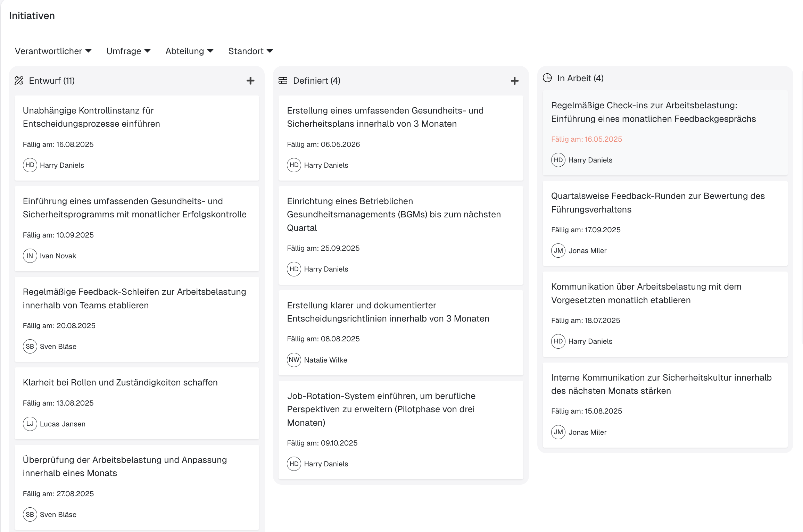Open the Abteilung dropdown
Image resolution: width=803 pixels, height=532 pixels.
[189, 51]
